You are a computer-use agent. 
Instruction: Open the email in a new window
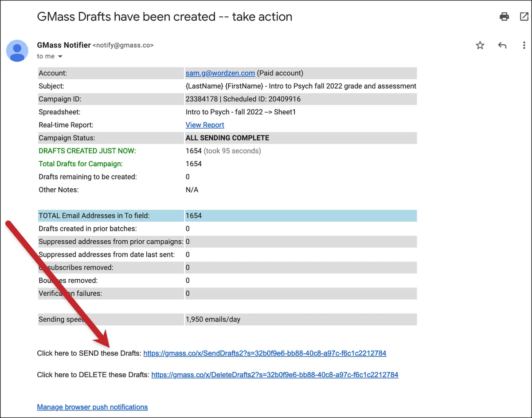524,17
